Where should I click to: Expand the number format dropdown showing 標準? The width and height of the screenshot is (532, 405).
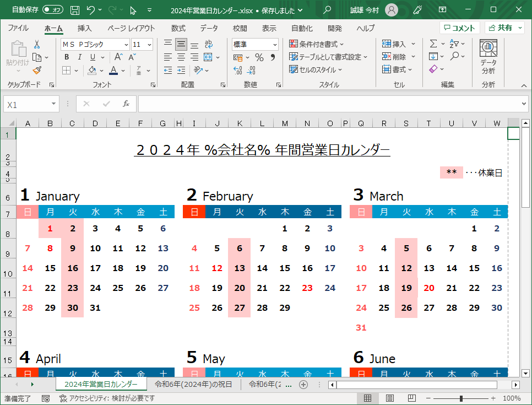tap(271, 44)
